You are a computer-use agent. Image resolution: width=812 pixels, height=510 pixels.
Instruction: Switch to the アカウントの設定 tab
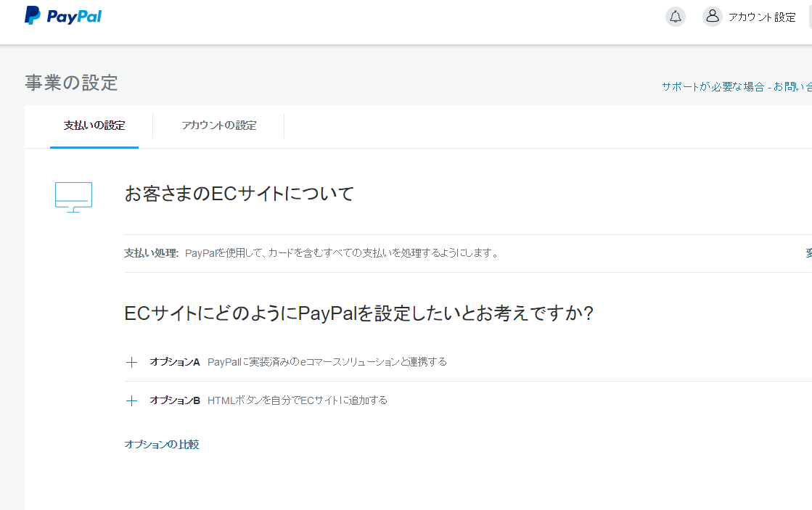(218, 126)
